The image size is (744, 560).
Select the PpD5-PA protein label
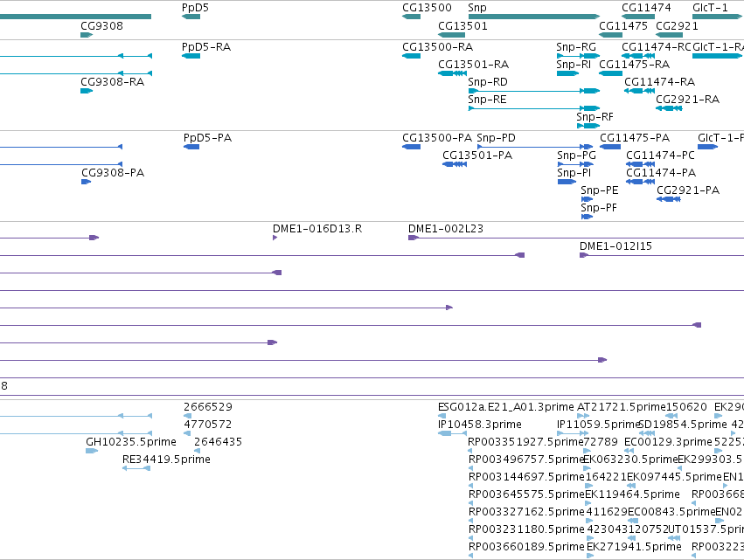(x=207, y=138)
